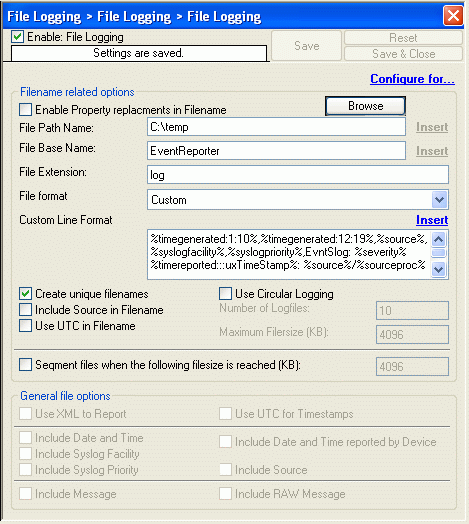
Task: Open the File format dropdown
Action: click(x=439, y=200)
